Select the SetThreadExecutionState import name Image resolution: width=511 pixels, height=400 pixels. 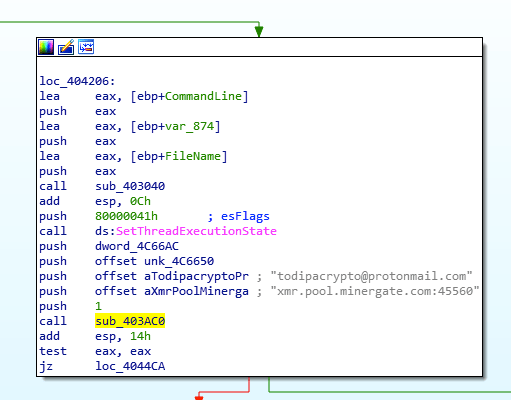196,231
